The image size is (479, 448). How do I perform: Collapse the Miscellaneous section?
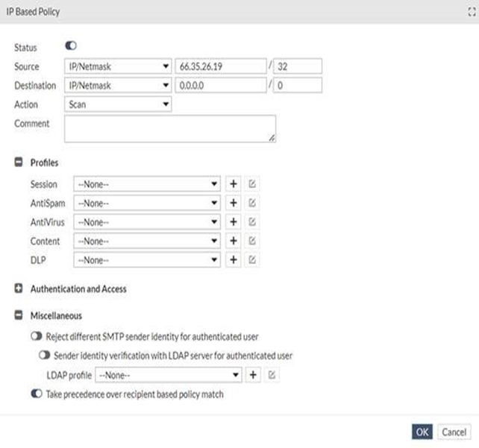coord(19,316)
